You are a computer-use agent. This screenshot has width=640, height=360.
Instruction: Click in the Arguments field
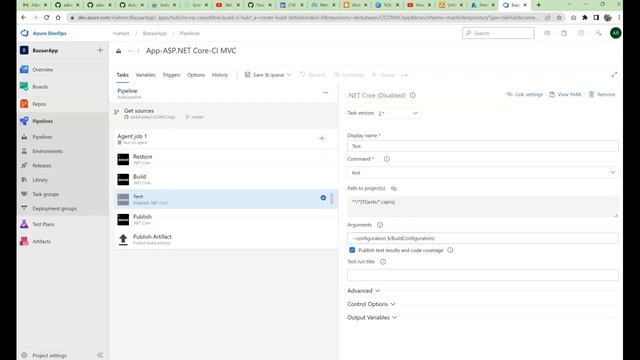[482, 238]
